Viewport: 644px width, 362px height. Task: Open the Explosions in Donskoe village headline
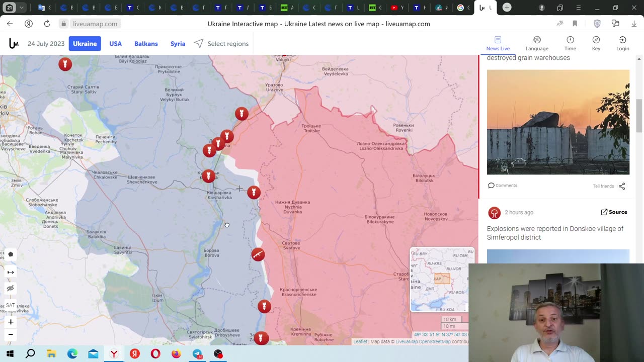point(555,233)
